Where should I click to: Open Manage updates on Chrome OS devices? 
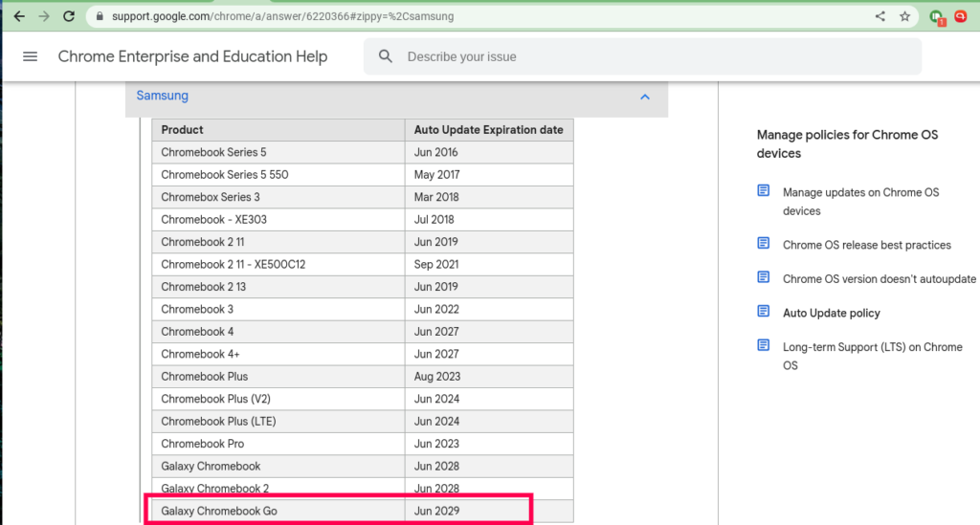(x=860, y=202)
